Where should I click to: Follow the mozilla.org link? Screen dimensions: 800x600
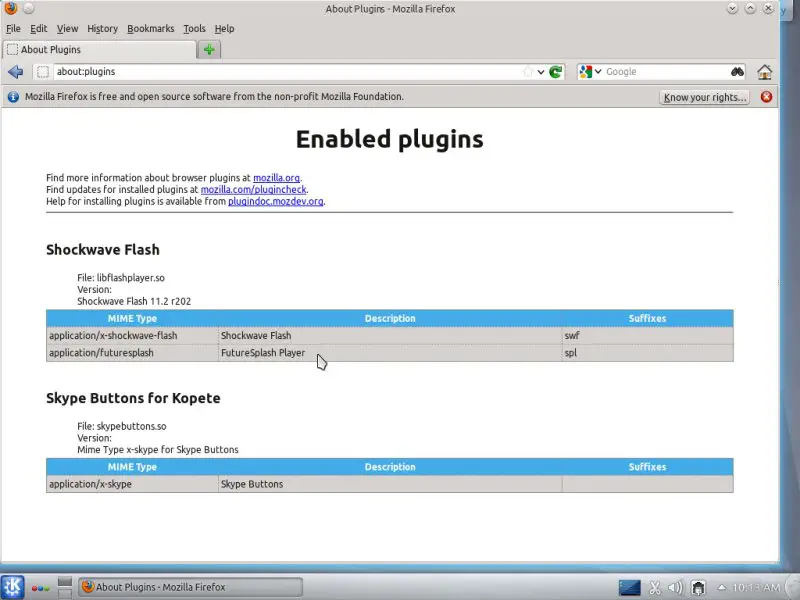pos(277,178)
